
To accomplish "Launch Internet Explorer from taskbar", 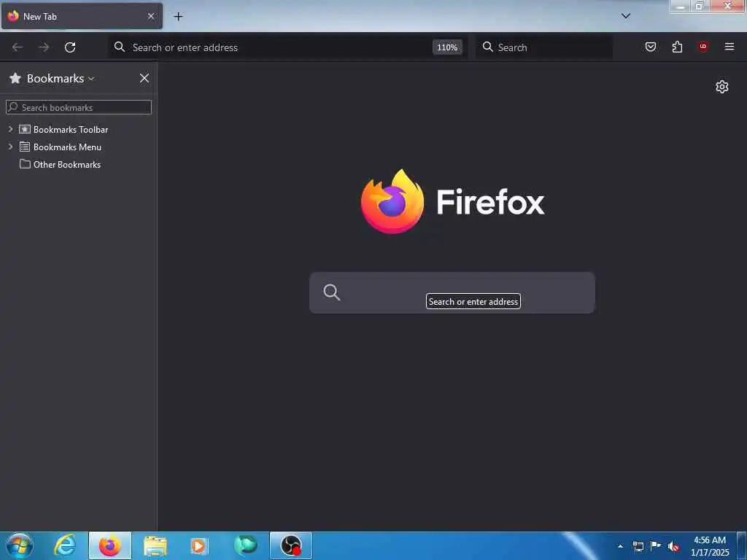I will click(x=64, y=545).
